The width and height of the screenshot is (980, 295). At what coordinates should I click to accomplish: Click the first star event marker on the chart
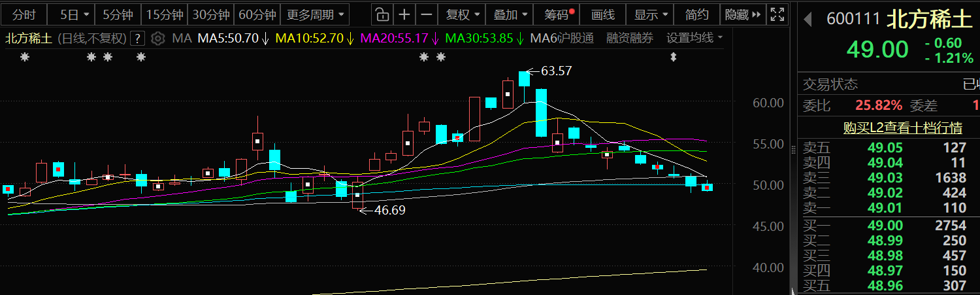(25, 58)
